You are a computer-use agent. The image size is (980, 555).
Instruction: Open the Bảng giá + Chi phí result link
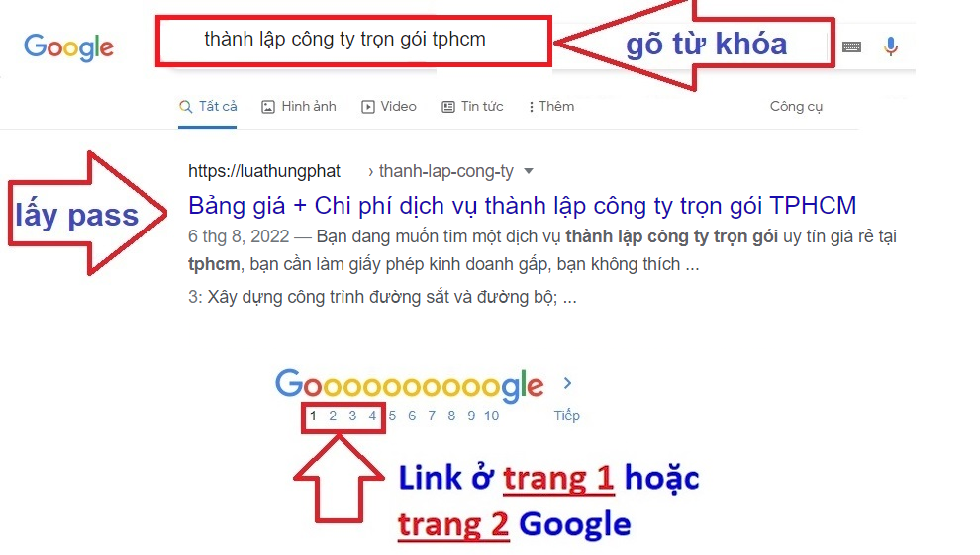click(522, 206)
